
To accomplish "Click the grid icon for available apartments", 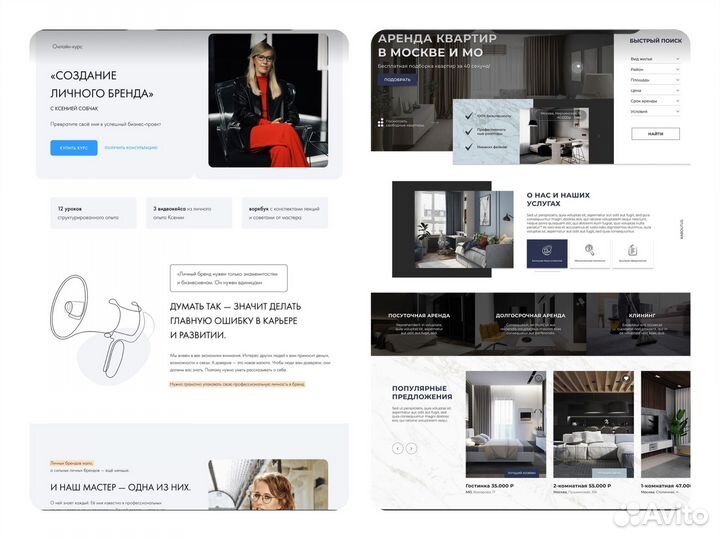I will (380, 123).
